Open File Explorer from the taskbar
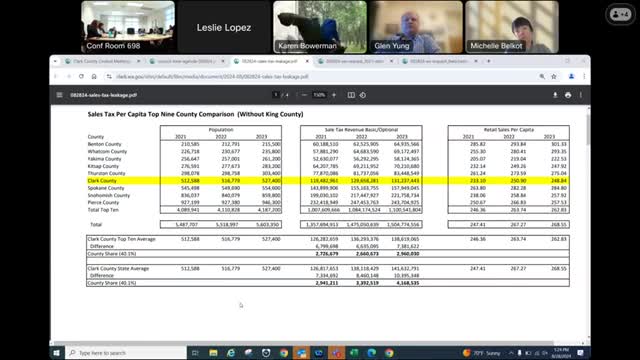The height and width of the screenshot is (360, 640). coord(213,353)
